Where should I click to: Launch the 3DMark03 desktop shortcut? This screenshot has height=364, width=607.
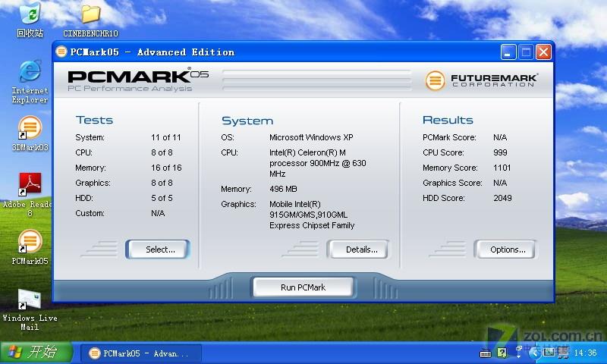pyautogui.click(x=30, y=133)
